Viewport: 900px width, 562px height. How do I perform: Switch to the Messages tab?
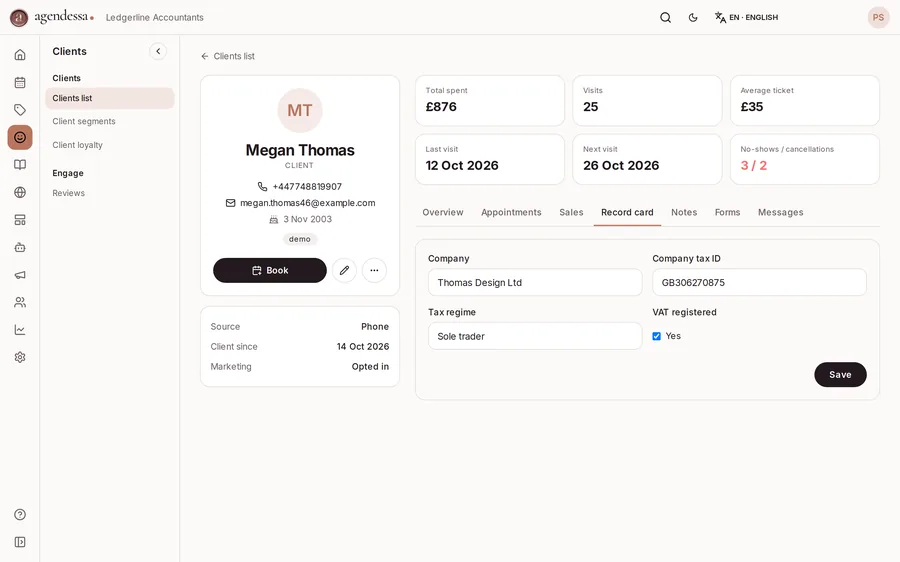[781, 212]
